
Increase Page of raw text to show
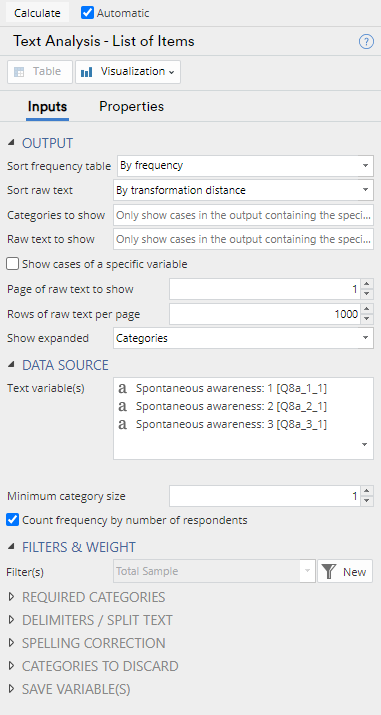point(367,285)
